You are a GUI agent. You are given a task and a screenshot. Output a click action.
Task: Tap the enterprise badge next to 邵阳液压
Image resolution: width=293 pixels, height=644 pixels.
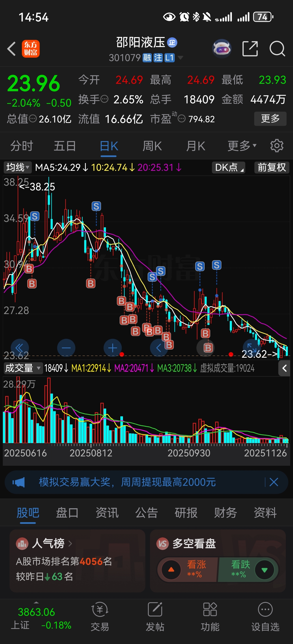click(172, 42)
